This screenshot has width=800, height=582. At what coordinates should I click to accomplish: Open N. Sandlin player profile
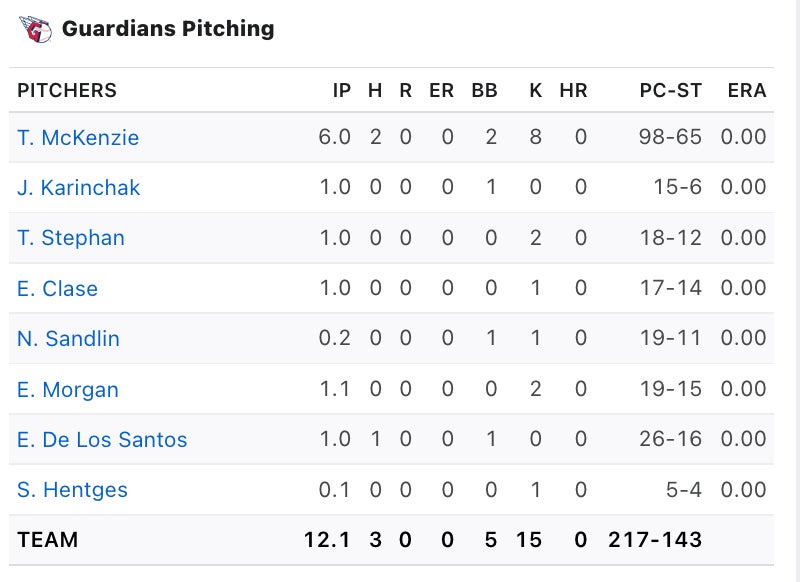68,339
